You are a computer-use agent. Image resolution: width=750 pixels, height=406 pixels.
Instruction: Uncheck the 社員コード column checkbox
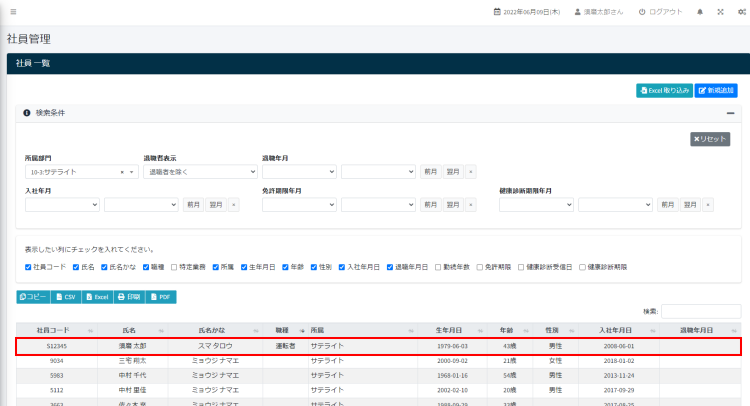pyautogui.click(x=28, y=268)
